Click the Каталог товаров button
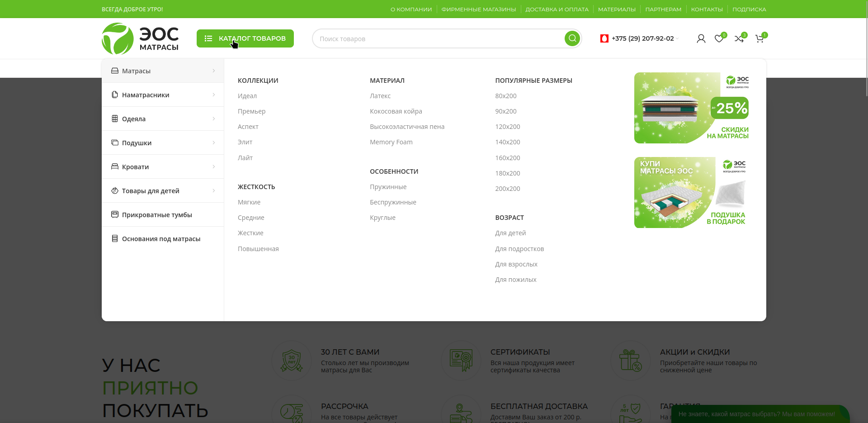The height and width of the screenshot is (423, 868). pos(245,38)
